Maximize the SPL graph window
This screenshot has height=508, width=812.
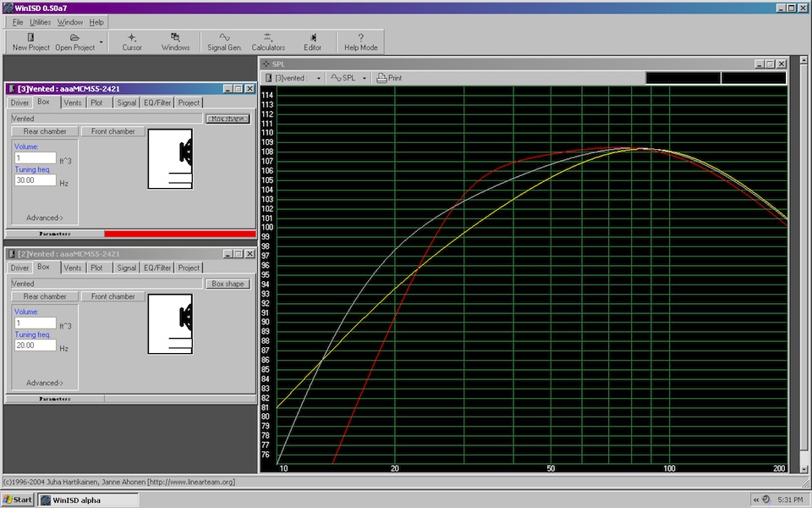coord(770,63)
